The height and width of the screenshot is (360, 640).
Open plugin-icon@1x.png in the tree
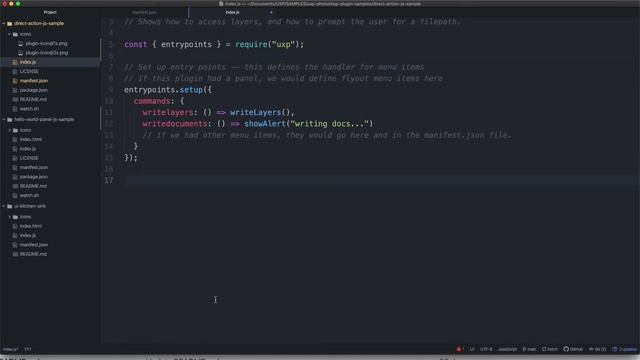[x=46, y=43]
